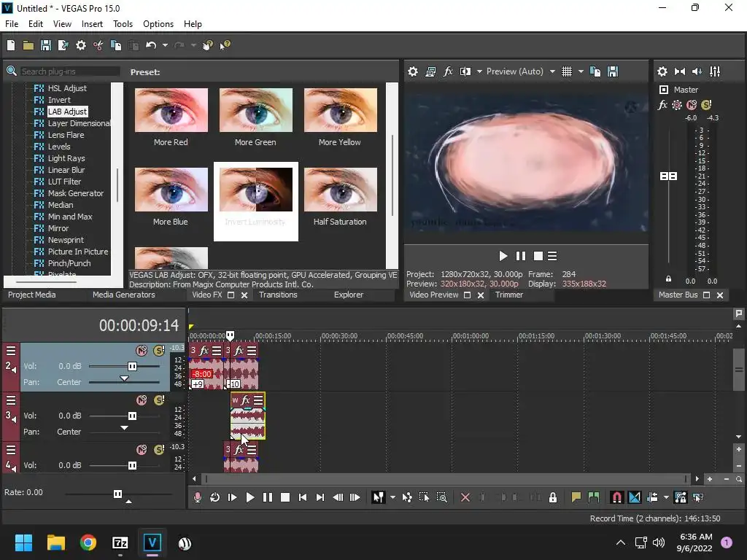
Task: Solo track 4 with its S button
Action: (x=159, y=450)
